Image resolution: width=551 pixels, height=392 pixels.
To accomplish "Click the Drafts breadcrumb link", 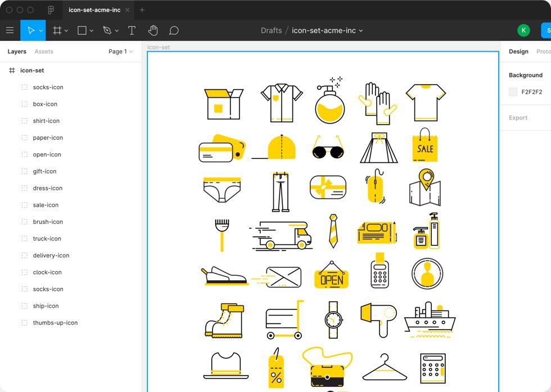I will (x=271, y=30).
